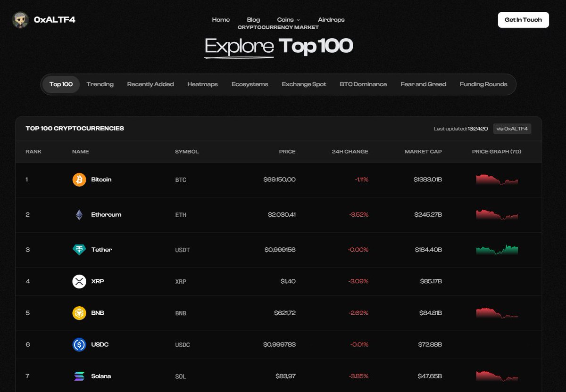
Task: Open the Heatmaps tab
Action: 202,84
